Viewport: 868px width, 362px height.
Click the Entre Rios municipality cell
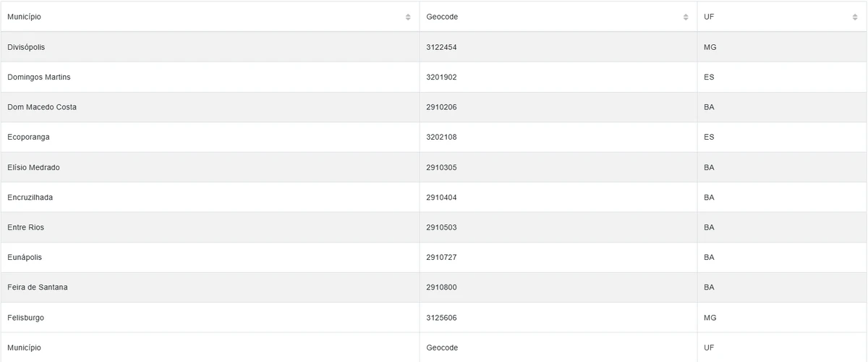pyautogui.click(x=25, y=227)
